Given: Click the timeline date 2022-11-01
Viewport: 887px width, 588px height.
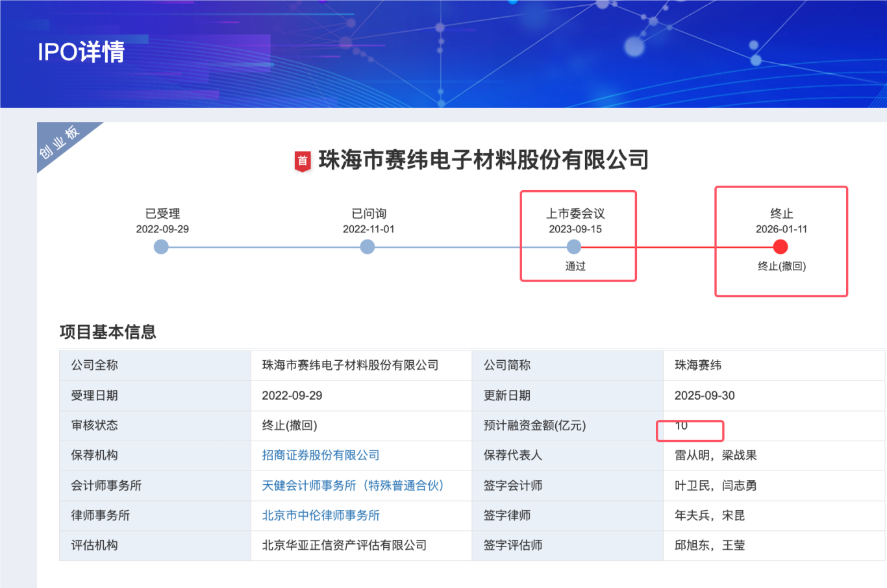Looking at the screenshot, I should (369, 229).
